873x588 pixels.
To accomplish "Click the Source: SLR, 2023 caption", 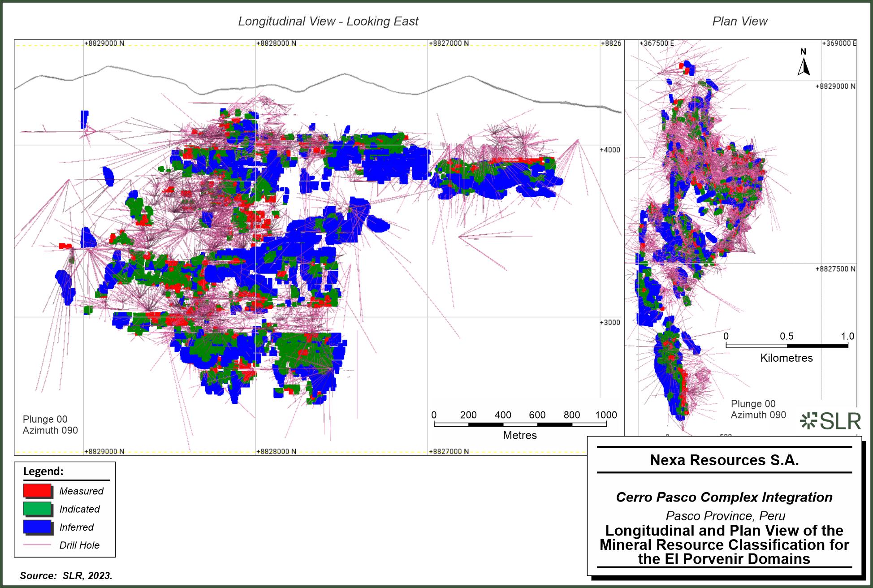I will coord(66,575).
